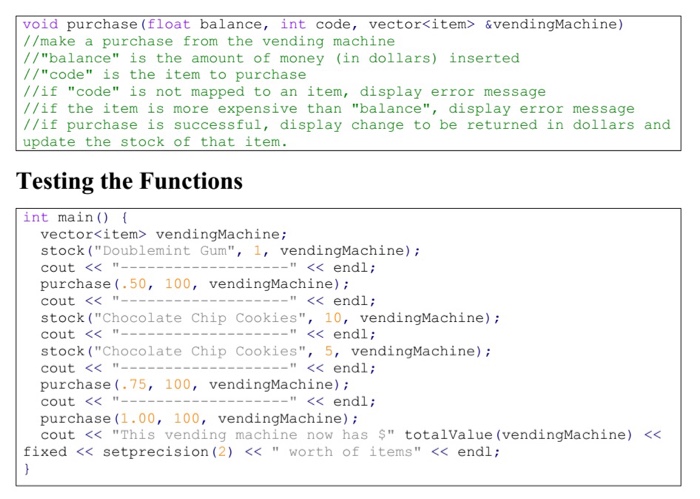This screenshot has height=499, width=700.
Task: Click the 'purchase(.50, 100, vendingMachine);' line
Action: 195,284
